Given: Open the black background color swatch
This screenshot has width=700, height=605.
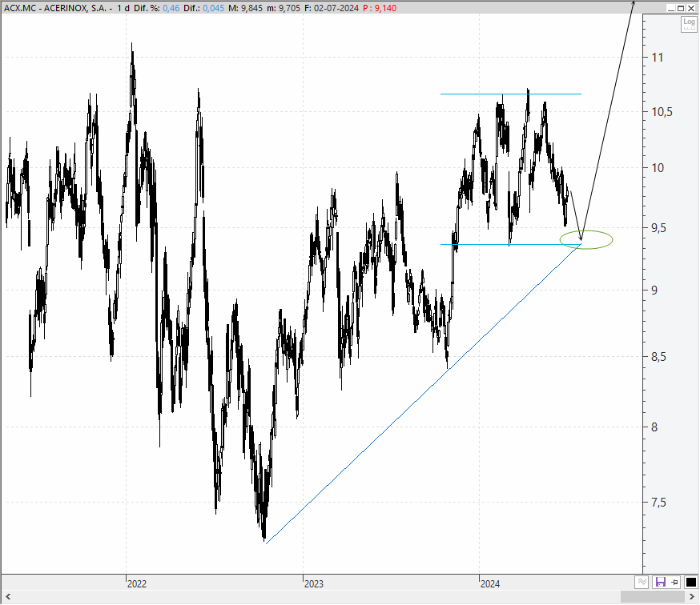Looking at the screenshot, I should coord(690,582).
